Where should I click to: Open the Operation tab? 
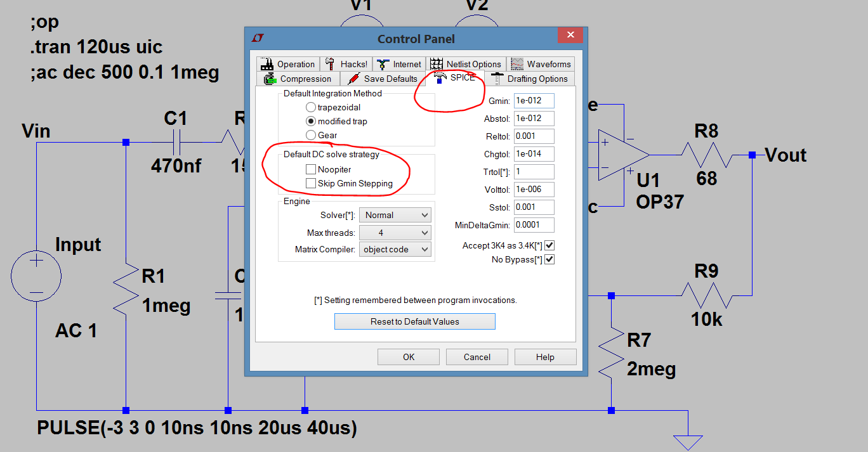(x=287, y=64)
